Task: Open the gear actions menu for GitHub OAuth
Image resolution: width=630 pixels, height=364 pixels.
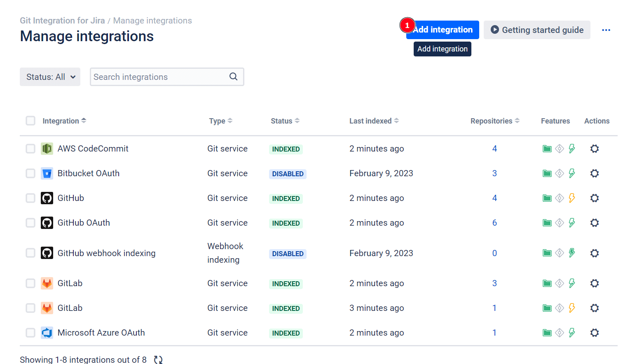Action: (594, 223)
